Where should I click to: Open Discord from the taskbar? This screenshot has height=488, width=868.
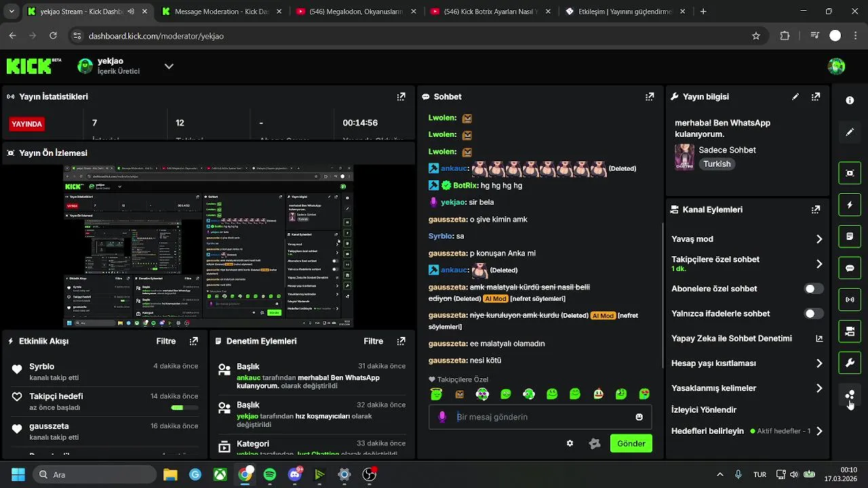click(295, 474)
